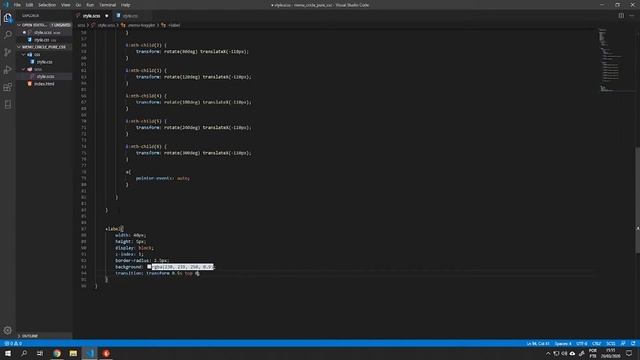Open the editor More Actions ellipsis
The width and height of the screenshot is (640, 360).
631,16
